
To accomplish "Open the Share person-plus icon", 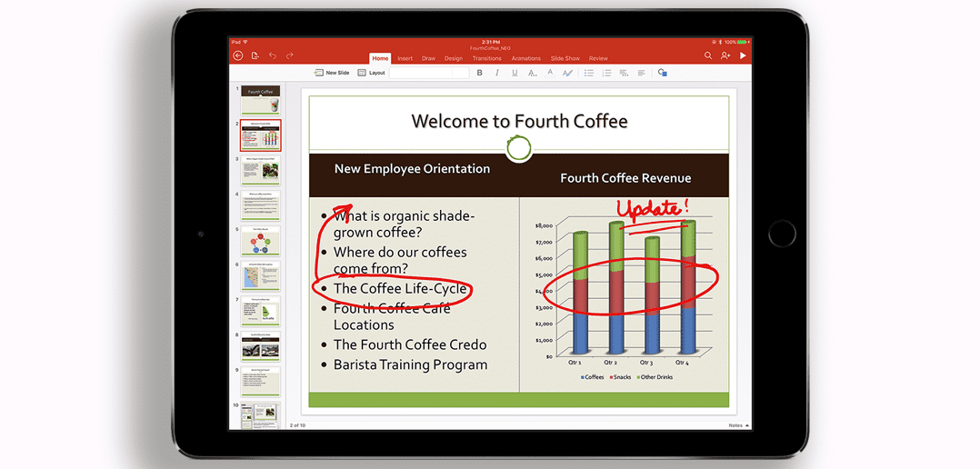I will click(x=725, y=55).
